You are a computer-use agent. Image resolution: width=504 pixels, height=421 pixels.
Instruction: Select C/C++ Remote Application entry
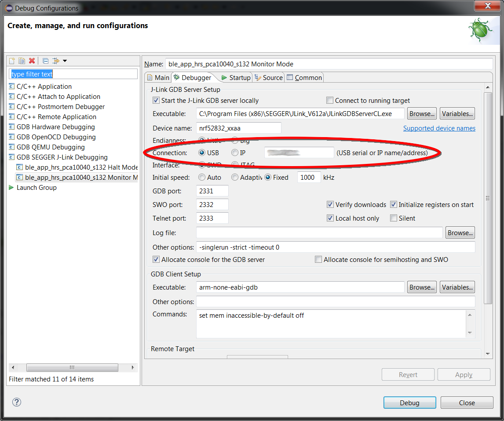point(56,117)
